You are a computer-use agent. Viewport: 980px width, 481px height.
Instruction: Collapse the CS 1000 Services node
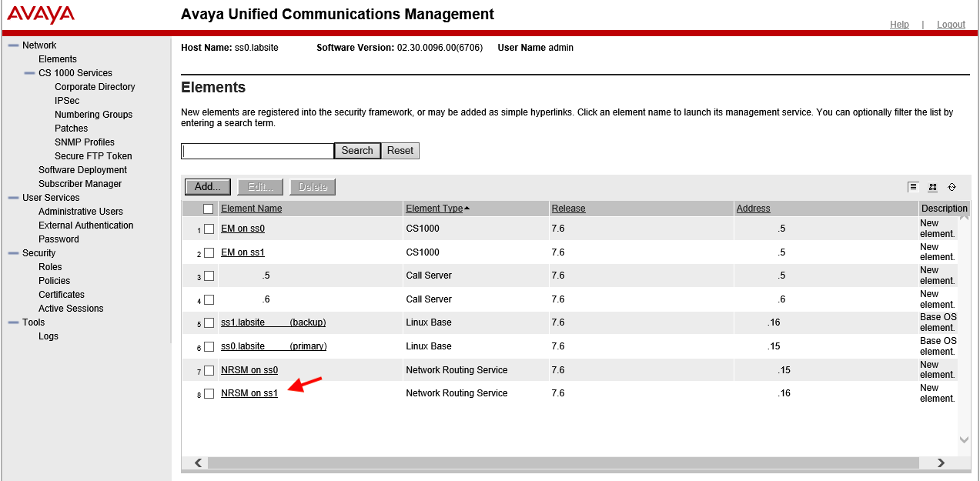point(29,73)
